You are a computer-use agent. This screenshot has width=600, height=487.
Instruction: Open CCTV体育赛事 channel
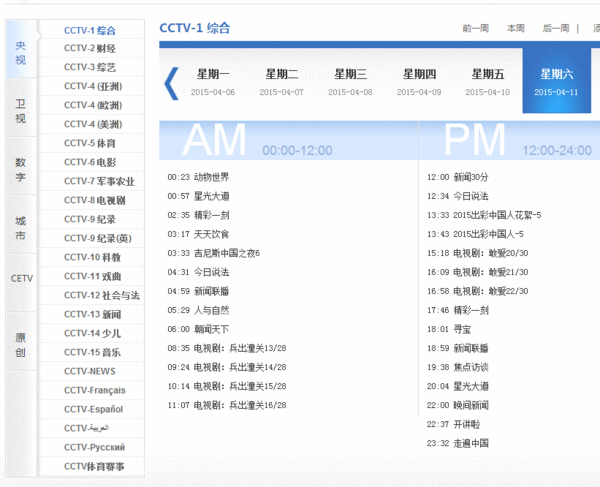[92, 466]
